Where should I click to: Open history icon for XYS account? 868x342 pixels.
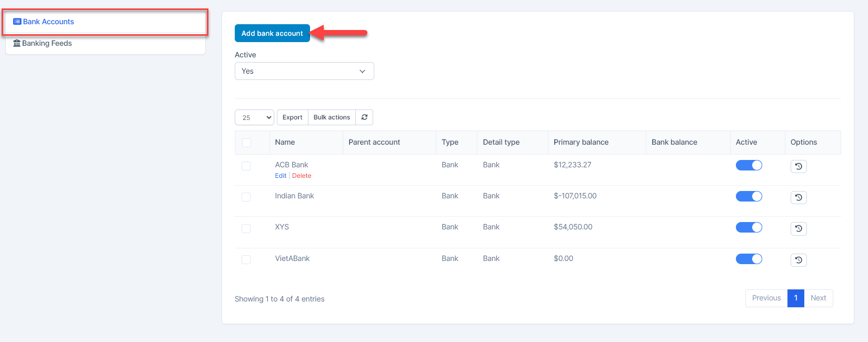(x=799, y=228)
